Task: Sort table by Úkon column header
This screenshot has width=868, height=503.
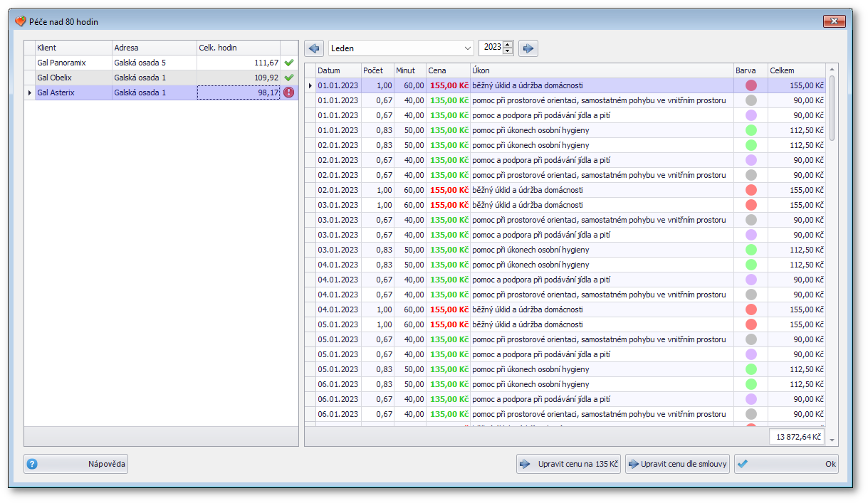Action: [x=601, y=70]
